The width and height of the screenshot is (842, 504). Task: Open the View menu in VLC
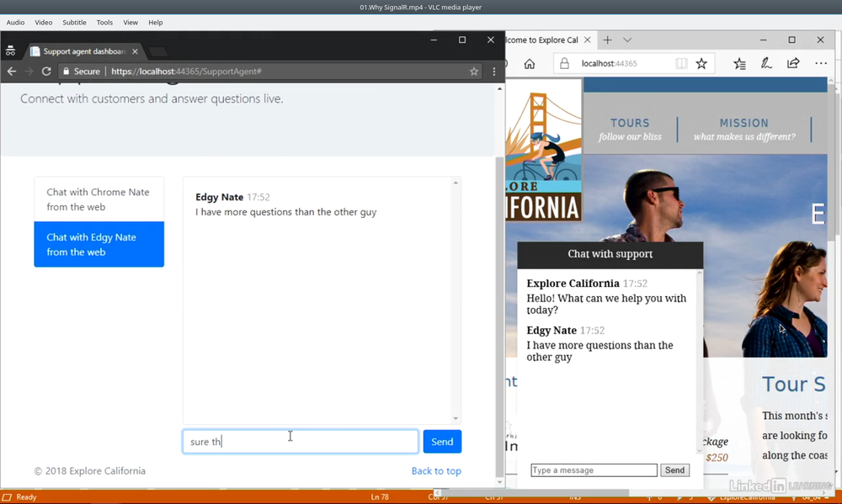131,23
